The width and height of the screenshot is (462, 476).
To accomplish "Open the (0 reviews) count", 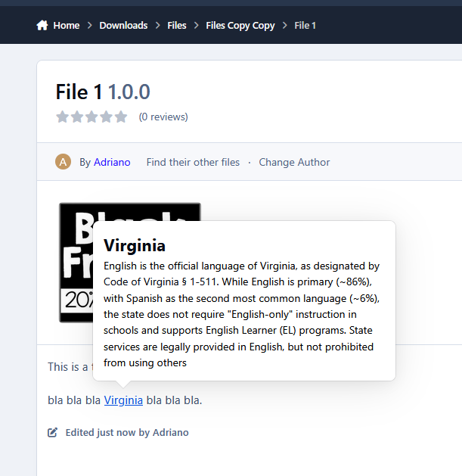I will pyautogui.click(x=163, y=117).
